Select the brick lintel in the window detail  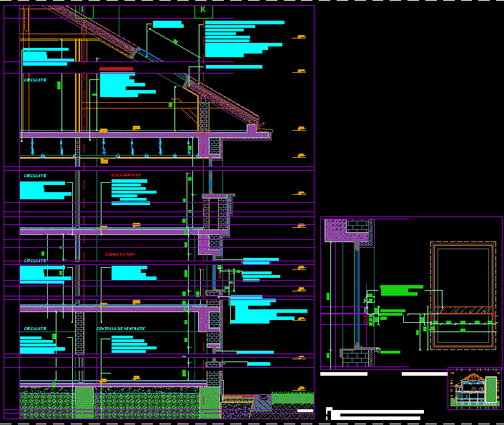(x=349, y=231)
